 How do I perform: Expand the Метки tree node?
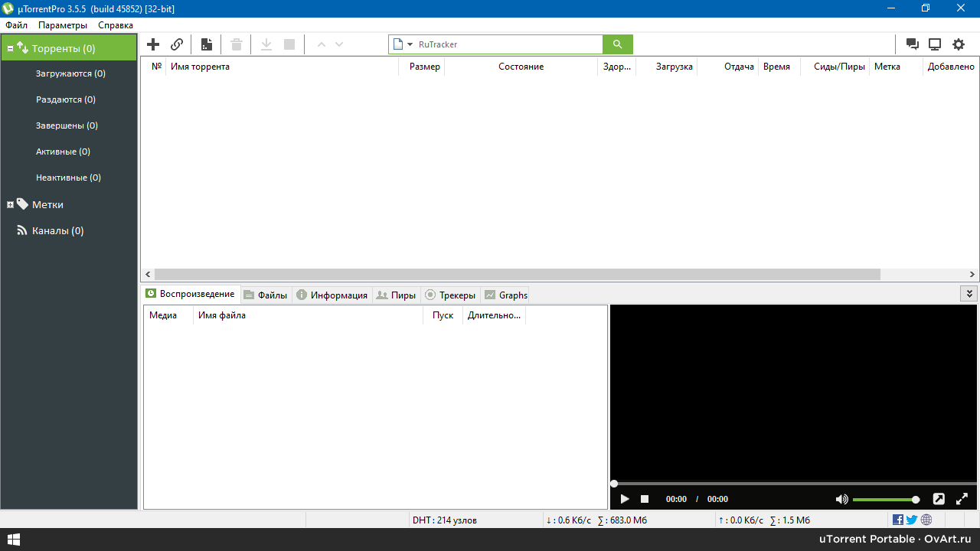point(11,205)
